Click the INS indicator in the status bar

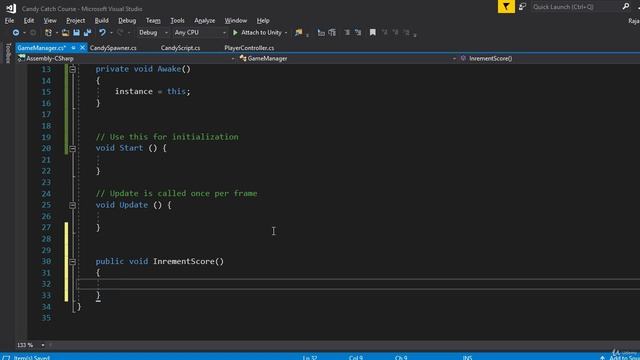coord(467,358)
